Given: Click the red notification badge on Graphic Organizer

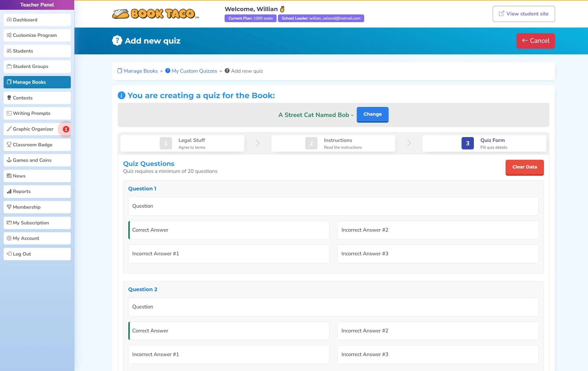Looking at the screenshot, I should tap(66, 129).
